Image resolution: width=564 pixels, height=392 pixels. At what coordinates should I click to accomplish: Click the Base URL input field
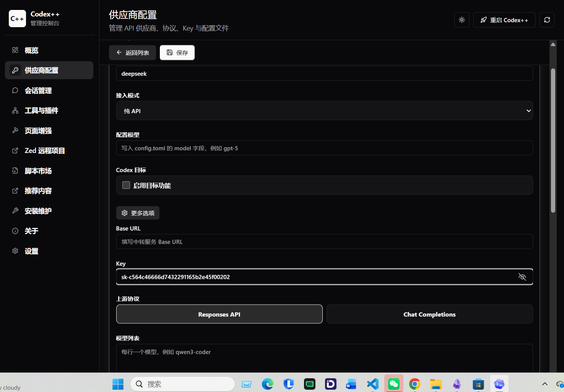click(x=324, y=242)
